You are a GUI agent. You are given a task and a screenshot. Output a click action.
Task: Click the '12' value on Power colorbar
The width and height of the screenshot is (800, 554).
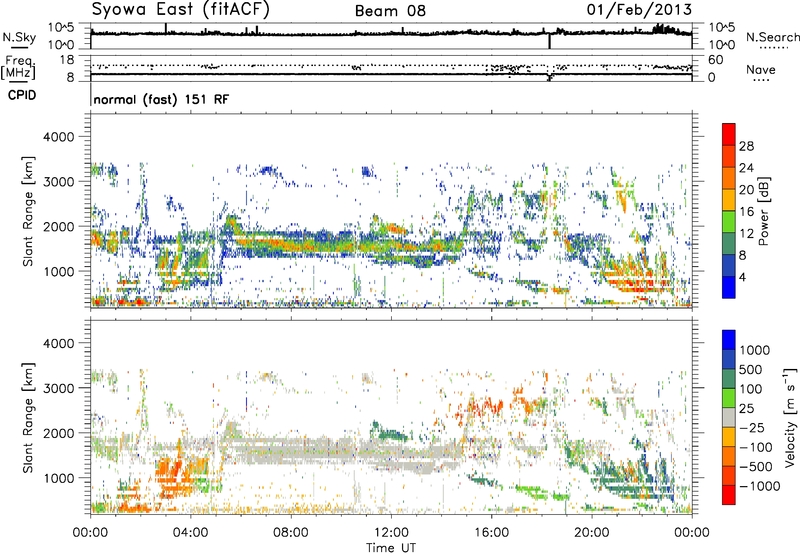coord(746,234)
